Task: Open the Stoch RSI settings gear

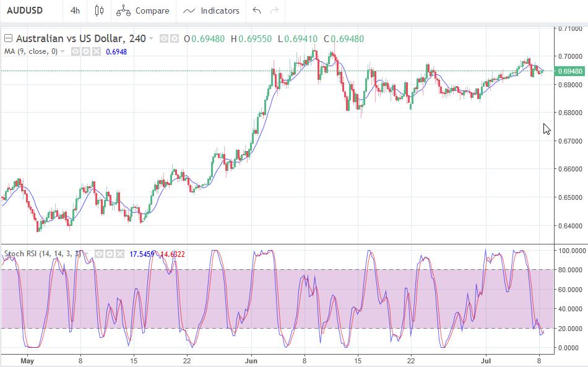Action: (x=108, y=254)
